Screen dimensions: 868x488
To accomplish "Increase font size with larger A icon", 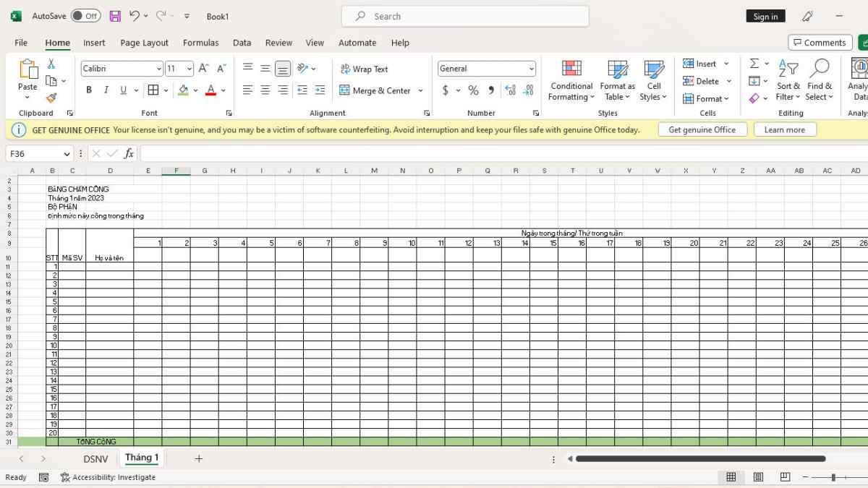I will click(x=203, y=69).
